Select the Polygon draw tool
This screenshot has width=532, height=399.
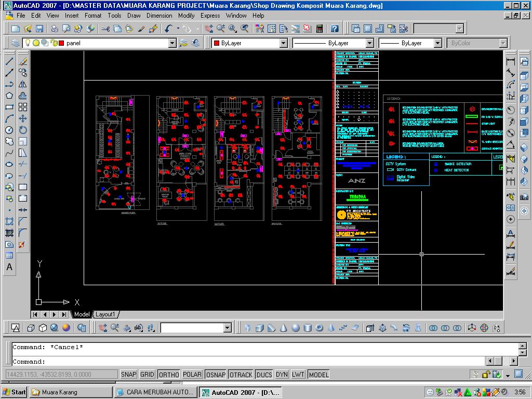tap(9, 96)
